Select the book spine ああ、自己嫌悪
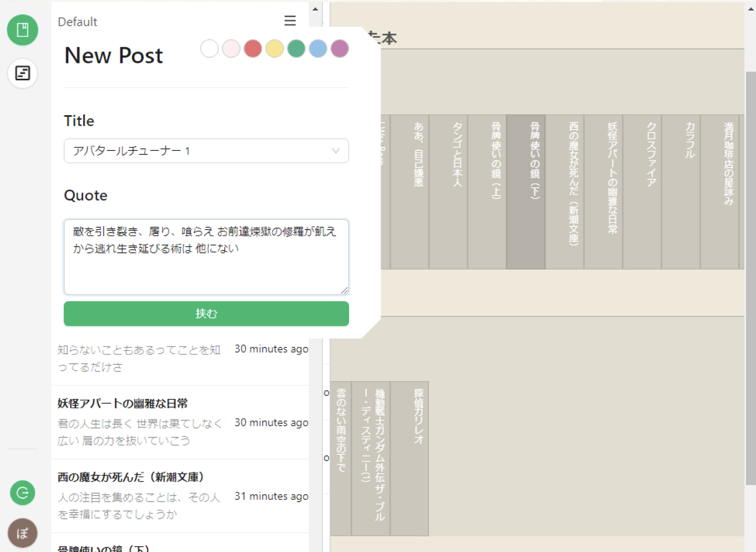 click(x=410, y=192)
